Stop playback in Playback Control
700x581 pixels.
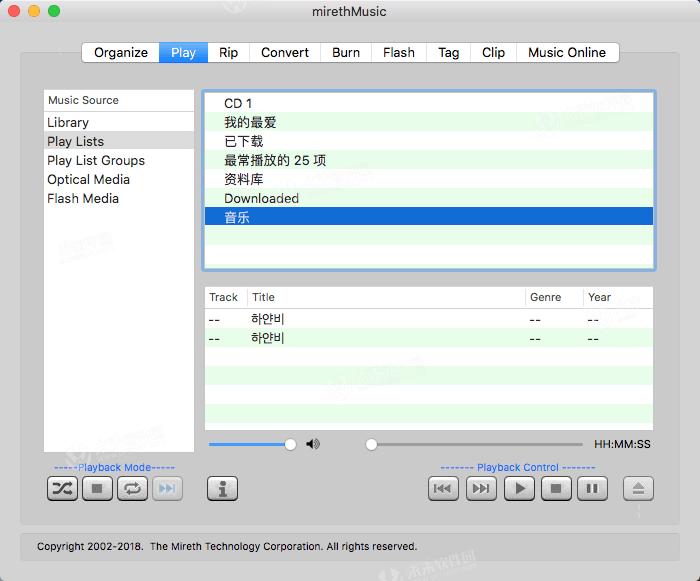tap(556, 488)
